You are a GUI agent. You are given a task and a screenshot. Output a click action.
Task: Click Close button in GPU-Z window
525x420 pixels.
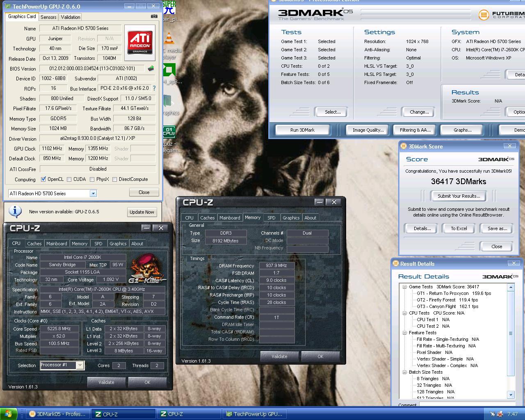(x=144, y=192)
